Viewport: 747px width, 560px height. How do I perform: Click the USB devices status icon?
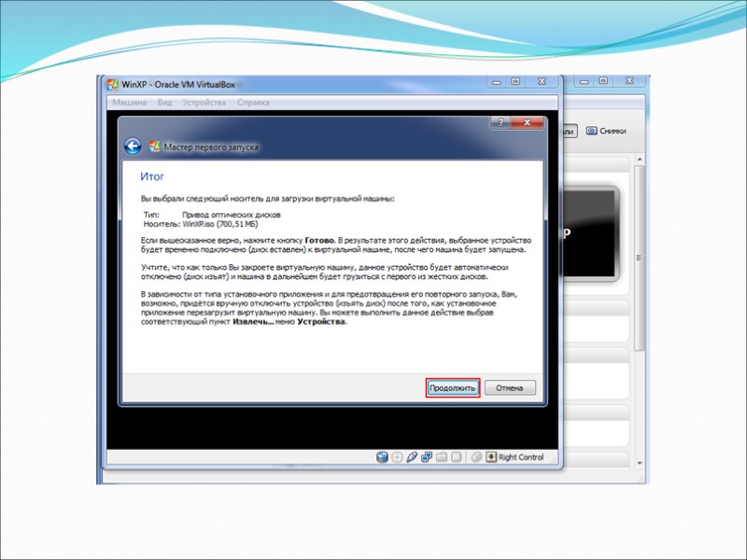[x=412, y=457]
